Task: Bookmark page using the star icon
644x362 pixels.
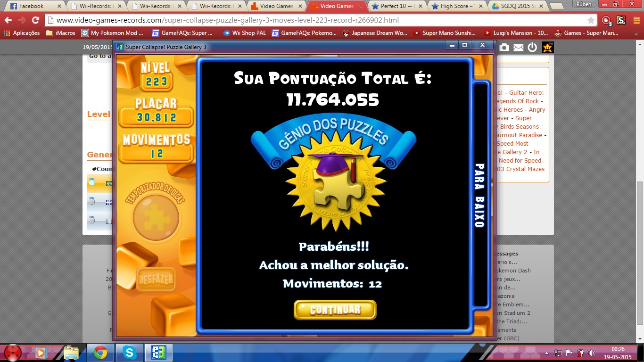Action: (591, 20)
